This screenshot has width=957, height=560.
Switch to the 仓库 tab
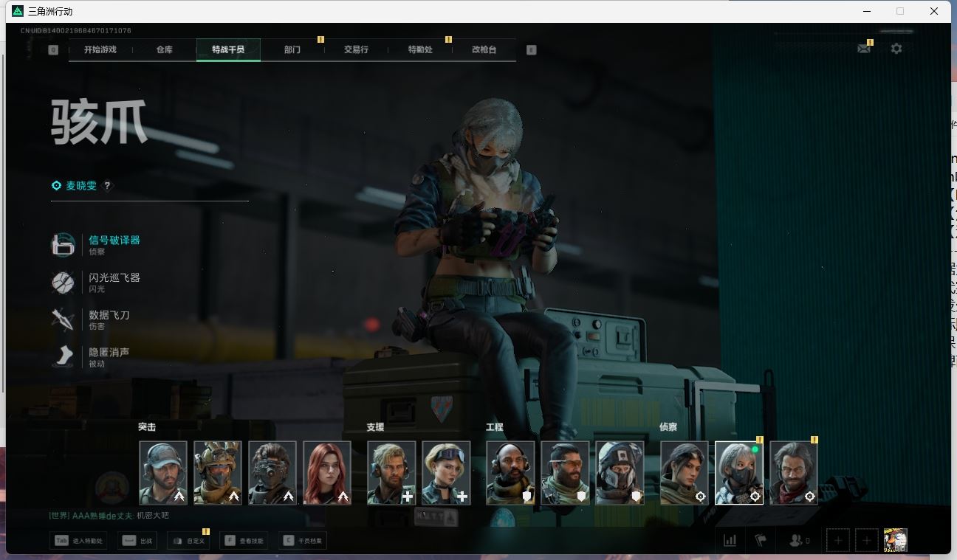tap(164, 50)
